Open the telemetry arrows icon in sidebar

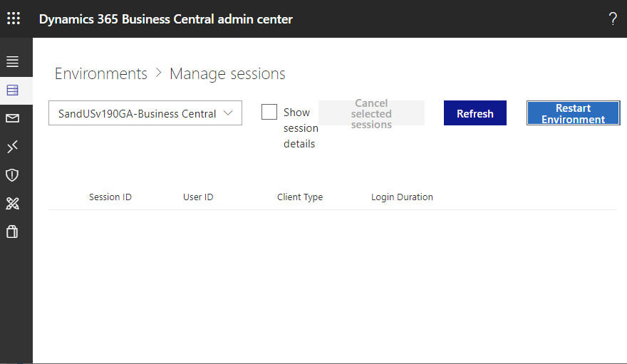click(12, 147)
